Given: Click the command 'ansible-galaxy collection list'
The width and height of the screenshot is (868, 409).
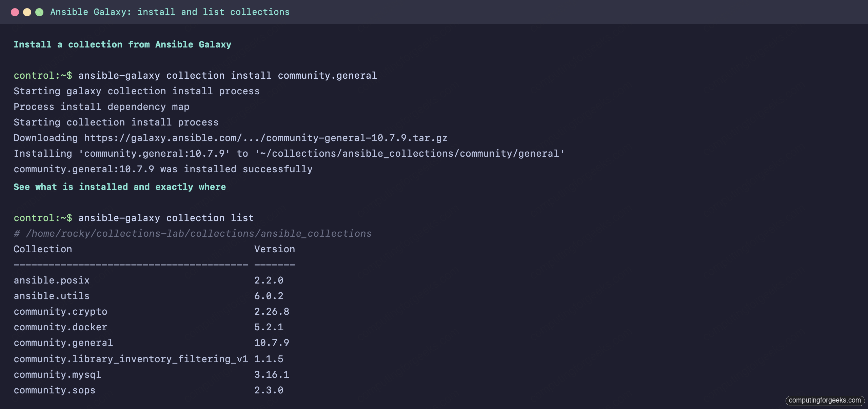Looking at the screenshot, I should [x=166, y=218].
